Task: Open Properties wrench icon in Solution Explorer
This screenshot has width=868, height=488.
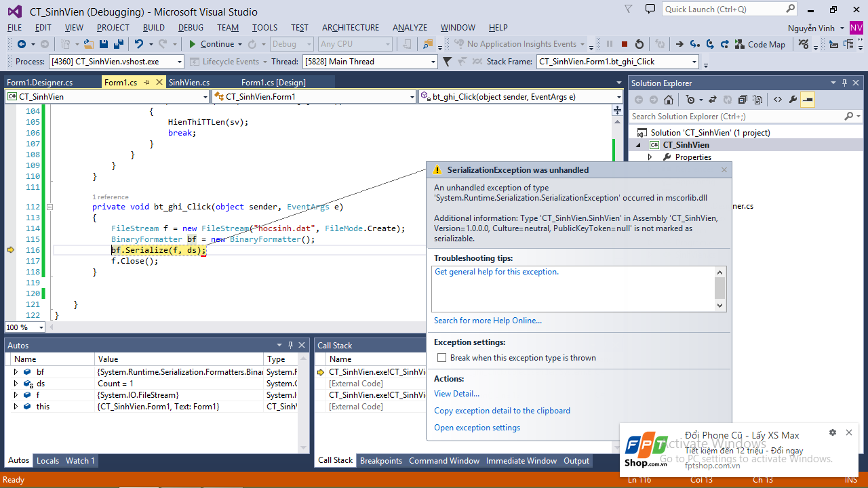Action: pos(793,100)
